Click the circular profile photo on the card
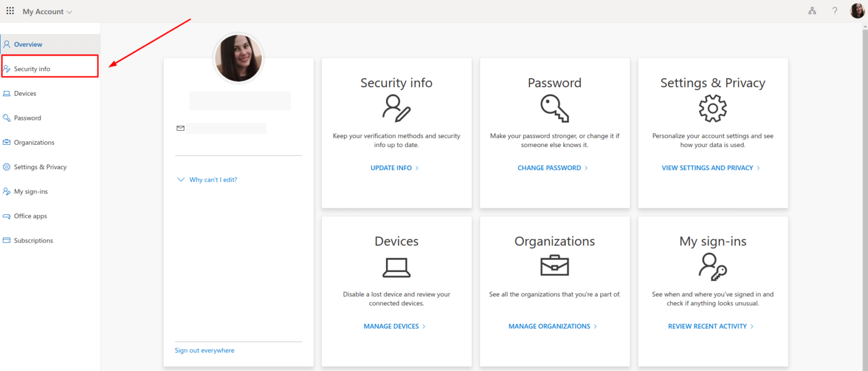 tap(238, 57)
